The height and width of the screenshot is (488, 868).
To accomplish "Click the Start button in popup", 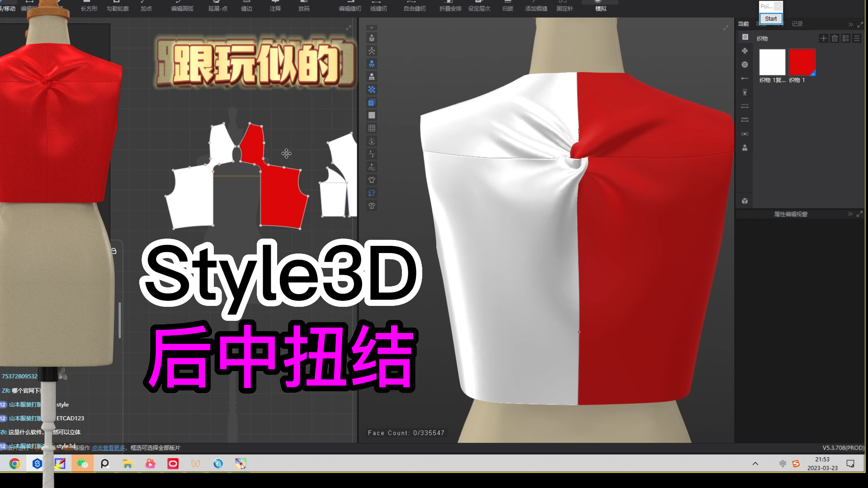I will (771, 19).
